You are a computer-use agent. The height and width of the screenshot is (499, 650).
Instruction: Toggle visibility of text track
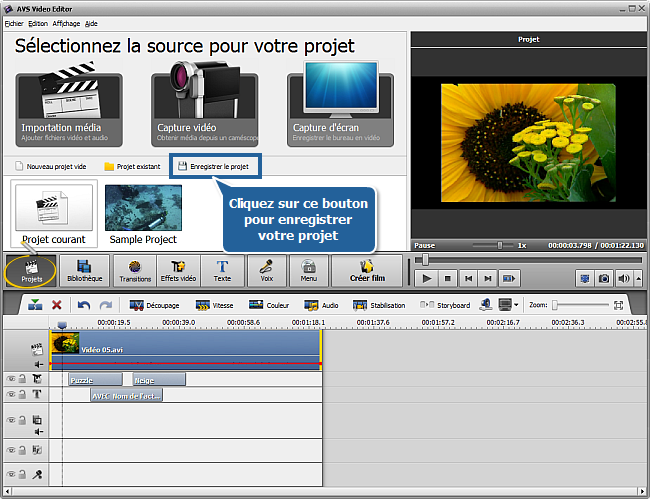(11, 394)
